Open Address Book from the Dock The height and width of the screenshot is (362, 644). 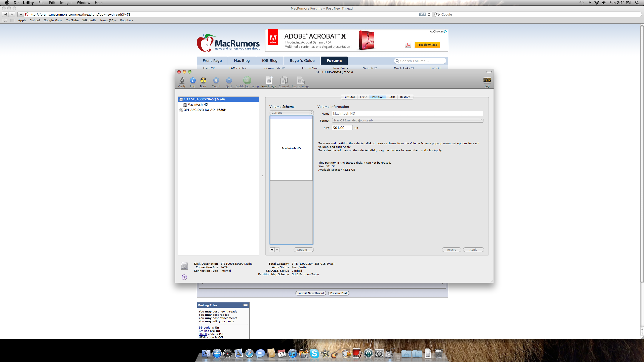pyautogui.click(x=271, y=353)
